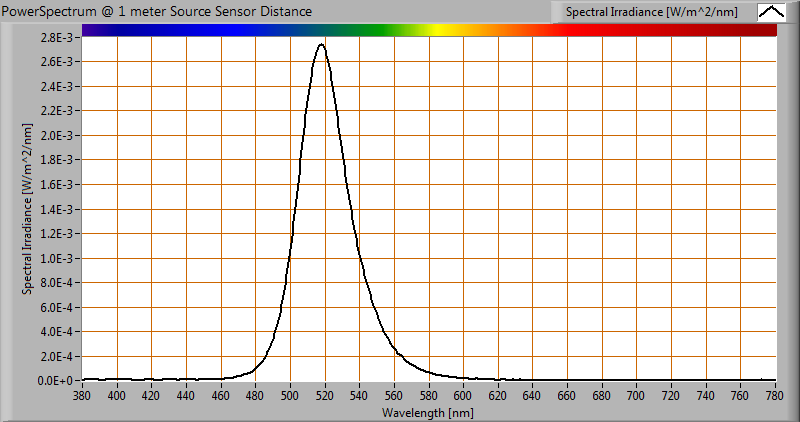Click the 440 wavelength tick label
Screen dimensions: 800x422
186,396
